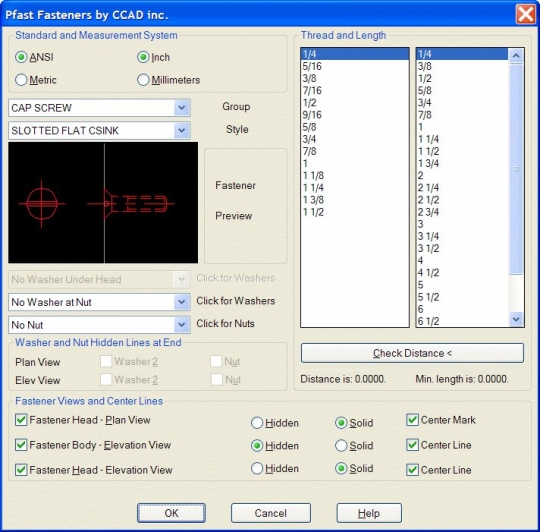Toggle Fastener Body - Elevation View checkbox
Image resolution: width=540 pixels, height=532 pixels.
point(21,445)
